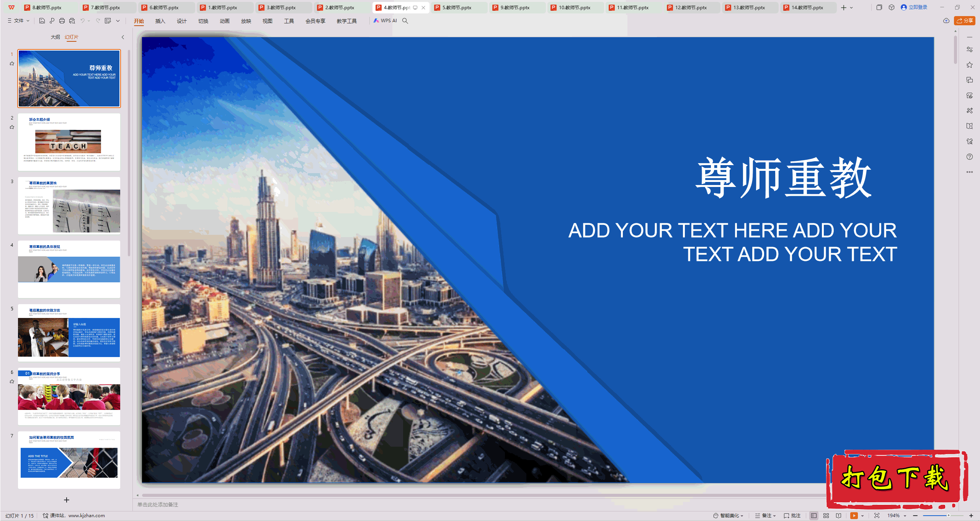
Task: Open the tab list dropdown beside new tab
Action: pyautogui.click(x=851, y=8)
